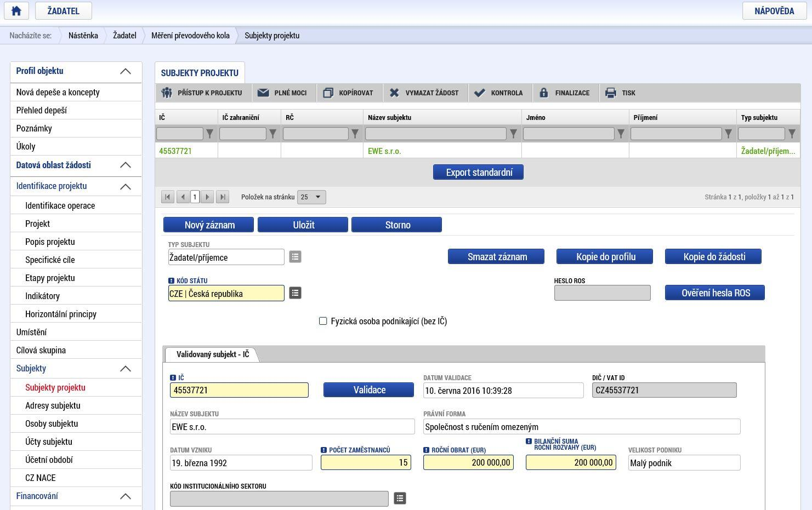Screen dimensions: 812x510
Task: Focus the Počet zaměstnanců field
Action: [x=366, y=462]
